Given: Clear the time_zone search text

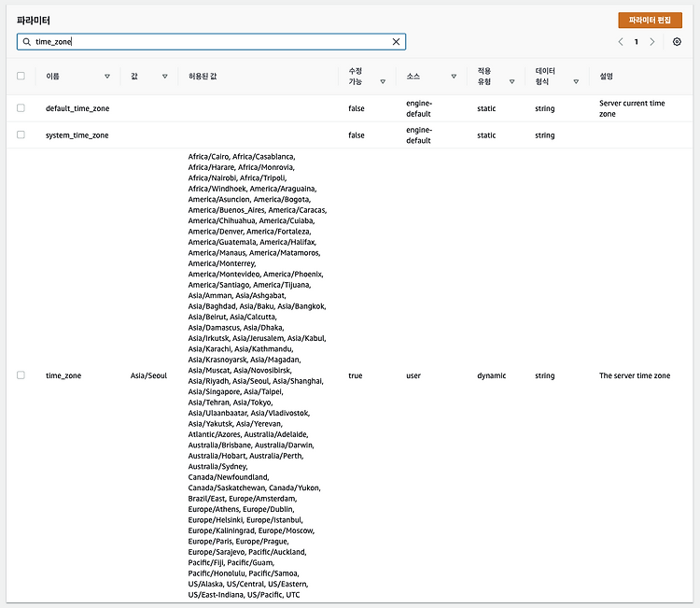Looking at the screenshot, I should 396,41.
